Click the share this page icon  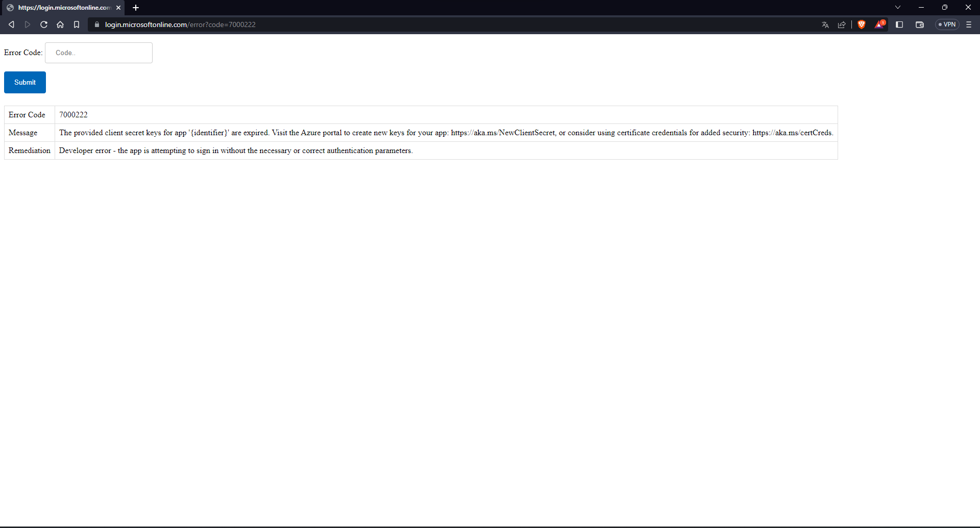coord(842,24)
